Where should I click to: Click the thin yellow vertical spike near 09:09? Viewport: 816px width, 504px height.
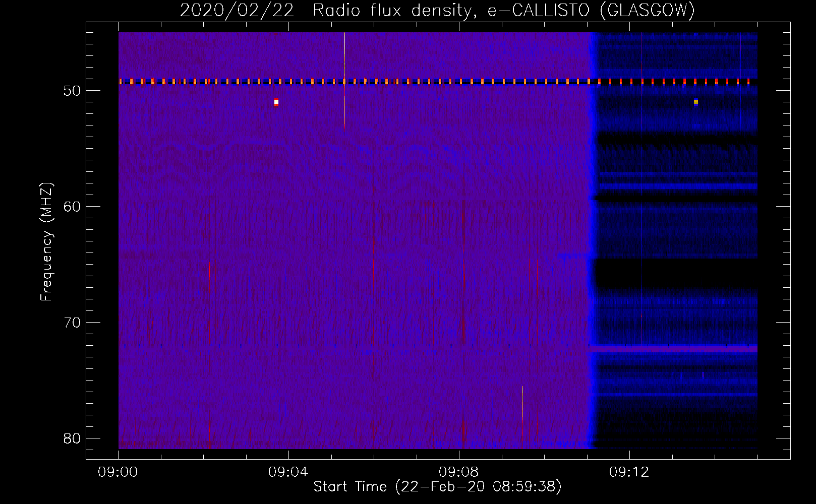pyautogui.click(x=522, y=417)
